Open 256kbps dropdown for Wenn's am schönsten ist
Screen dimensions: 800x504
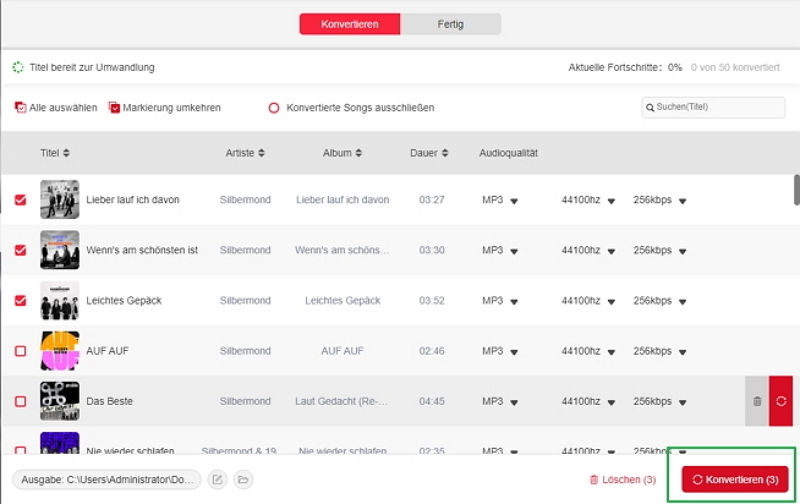click(x=683, y=251)
